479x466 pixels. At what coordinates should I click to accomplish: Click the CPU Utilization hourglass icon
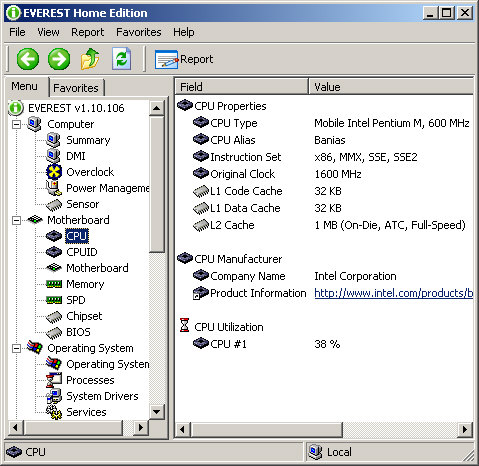(x=184, y=325)
